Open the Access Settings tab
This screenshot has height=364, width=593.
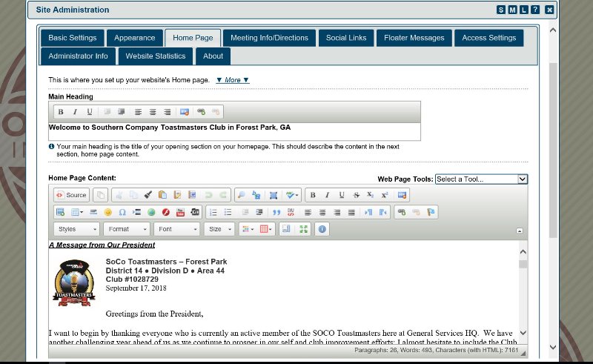click(x=489, y=38)
